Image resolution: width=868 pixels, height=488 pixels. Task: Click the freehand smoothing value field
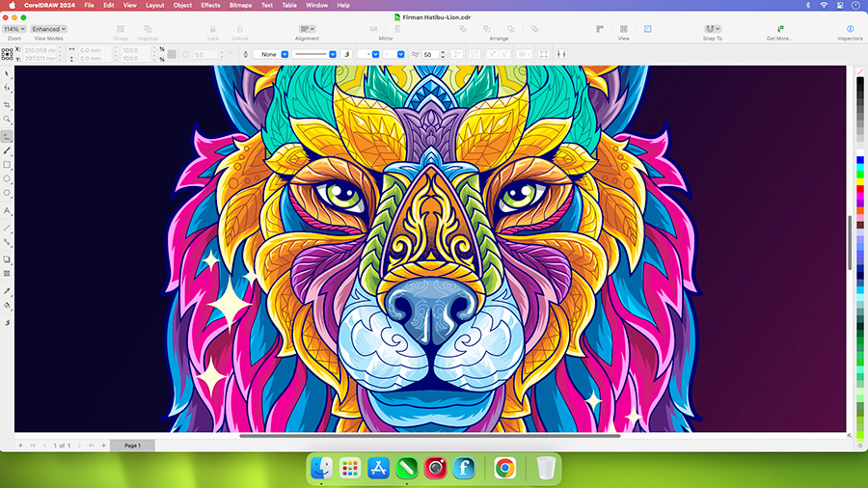[430, 54]
